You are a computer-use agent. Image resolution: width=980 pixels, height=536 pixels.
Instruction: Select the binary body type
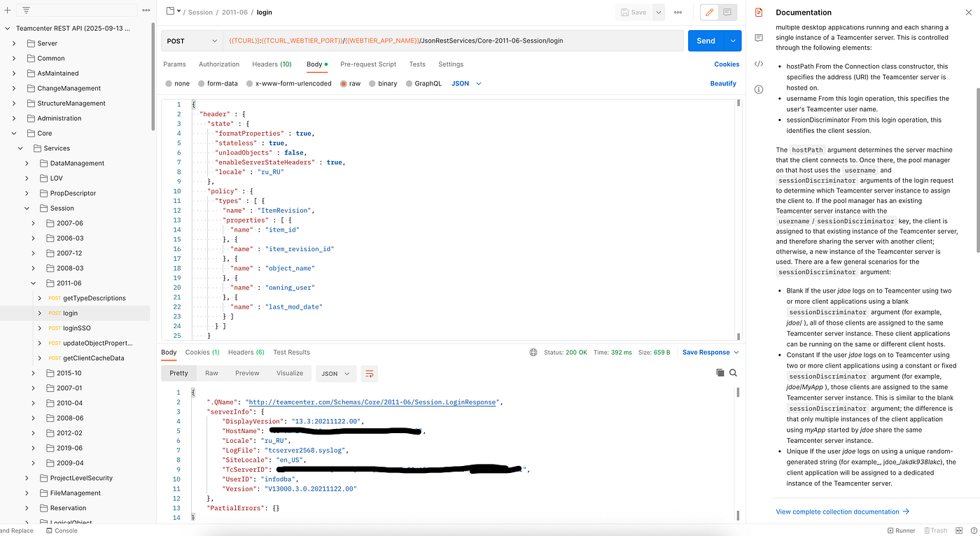coord(383,83)
